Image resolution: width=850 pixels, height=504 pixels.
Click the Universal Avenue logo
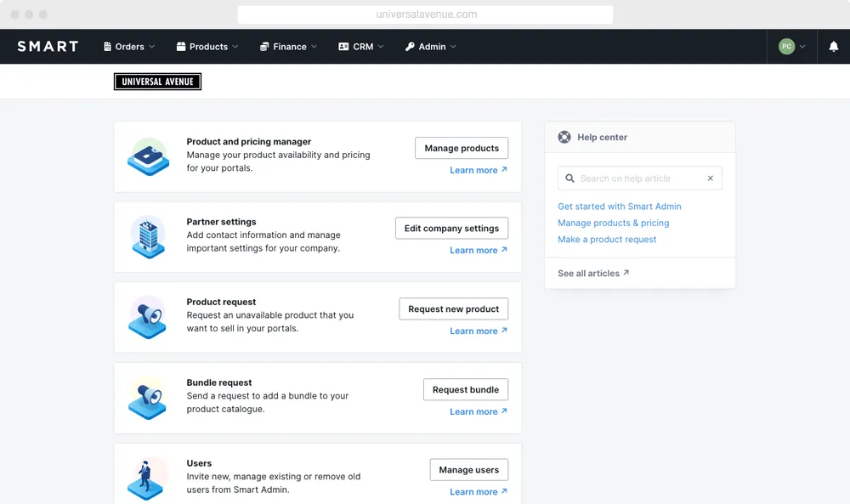(157, 82)
